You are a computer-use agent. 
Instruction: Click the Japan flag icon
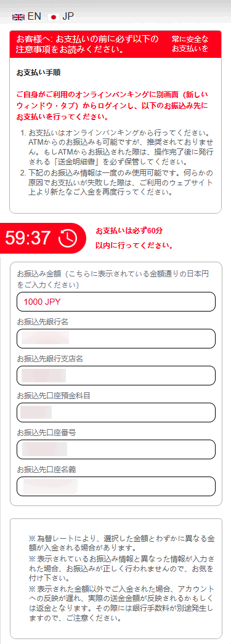tap(54, 17)
